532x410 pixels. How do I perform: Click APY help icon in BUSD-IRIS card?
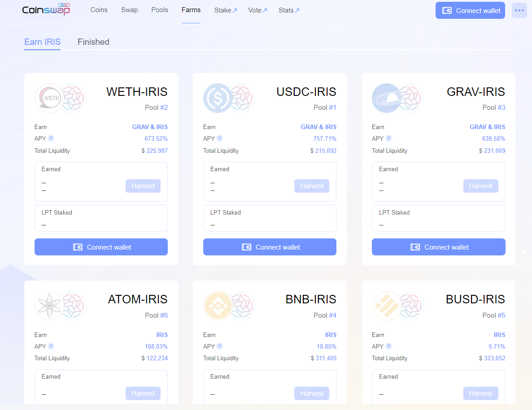(389, 346)
